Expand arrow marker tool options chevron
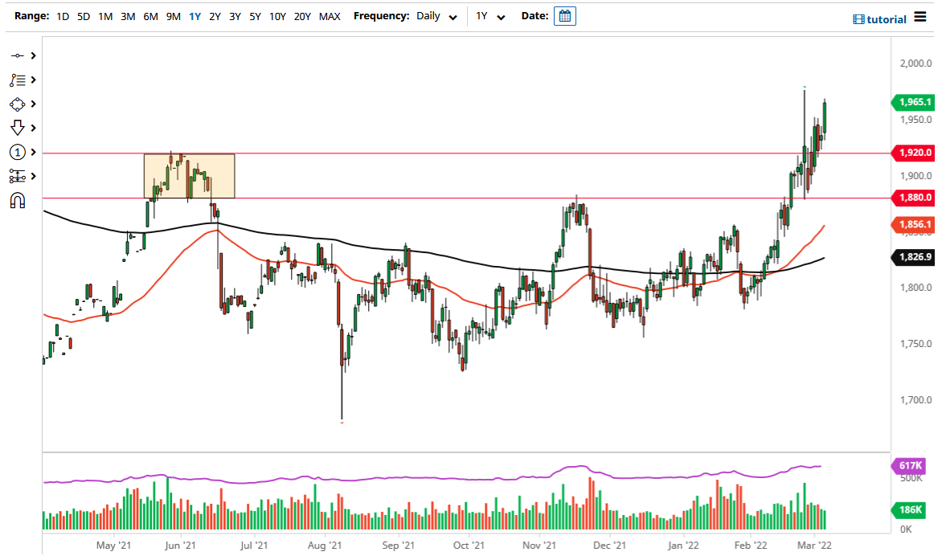 click(34, 128)
